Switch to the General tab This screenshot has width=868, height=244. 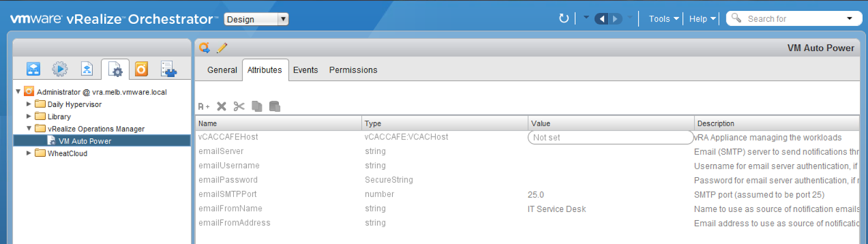coord(222,70)
